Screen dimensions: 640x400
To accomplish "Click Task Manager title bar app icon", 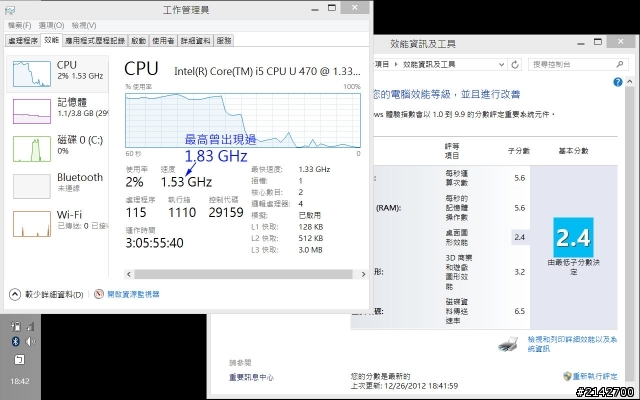I will coord(10,10).
